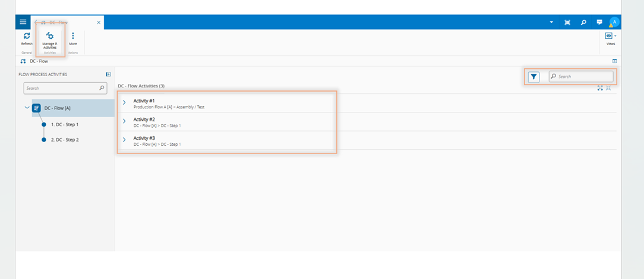
Task: Open the Views eye dropdown
Action: pyautogui.click(x=611, y=36)
